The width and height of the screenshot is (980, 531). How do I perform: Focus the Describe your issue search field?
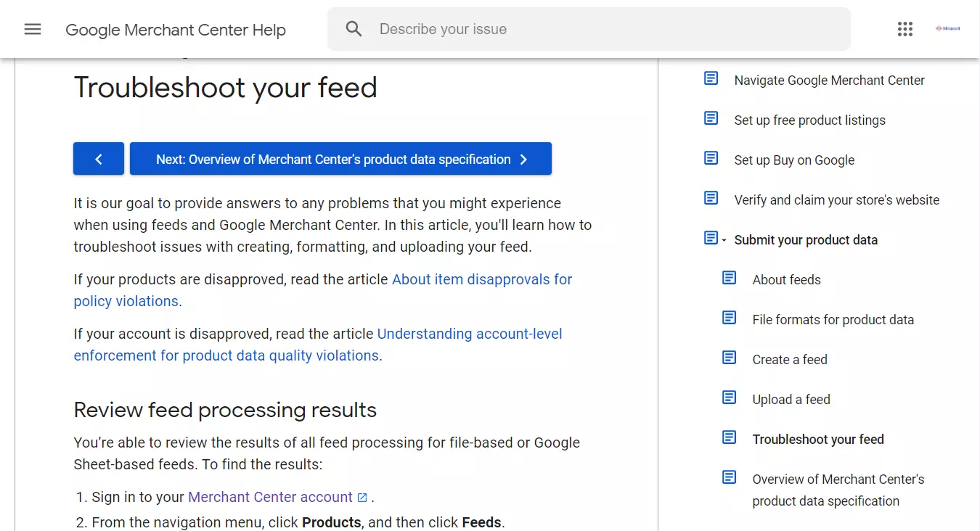589,29
